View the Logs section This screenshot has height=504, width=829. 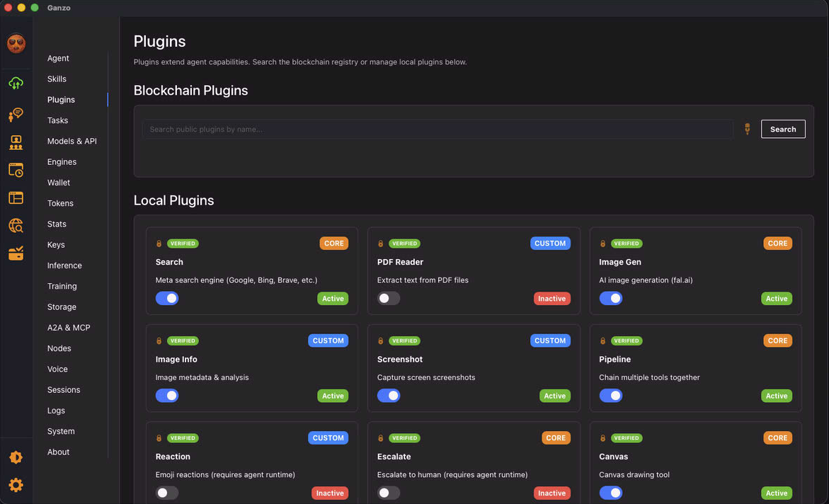coord(56,411)
